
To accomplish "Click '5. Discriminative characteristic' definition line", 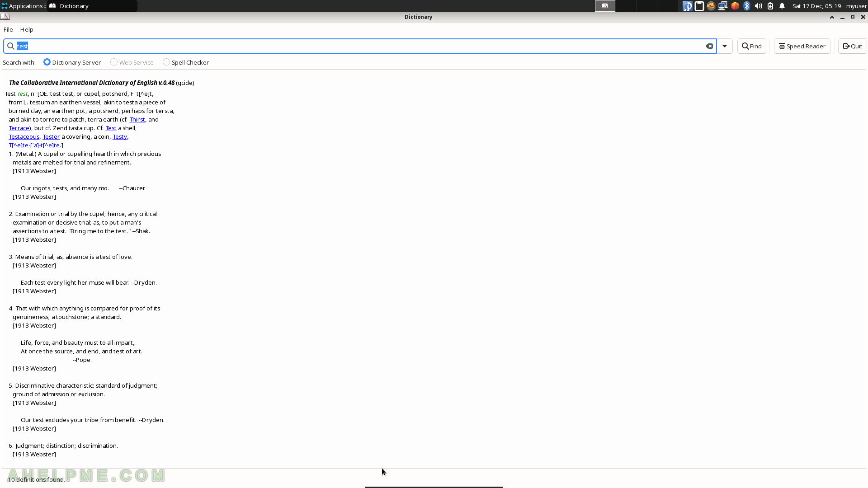I will (x=83, y=386).
